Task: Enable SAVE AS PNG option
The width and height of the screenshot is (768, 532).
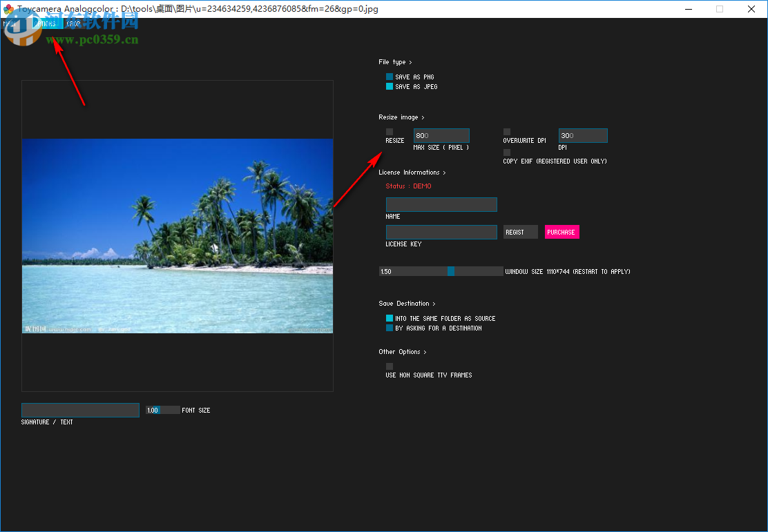Action: 390,77
